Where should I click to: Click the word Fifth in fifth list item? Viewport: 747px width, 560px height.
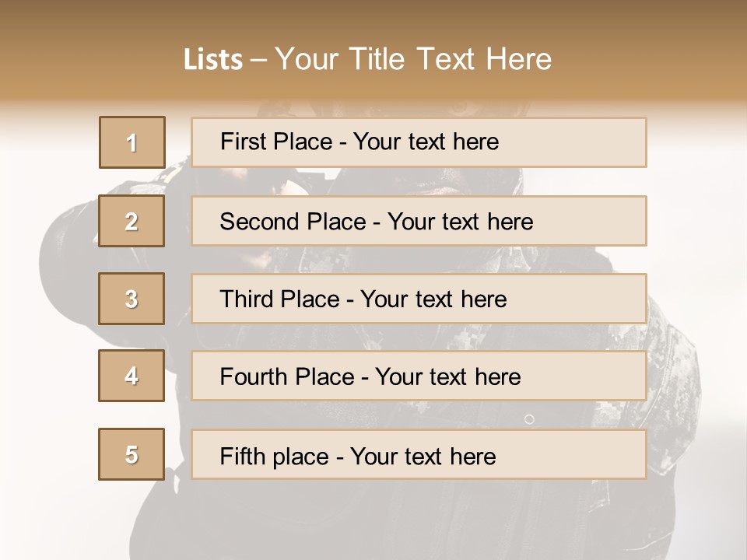click(x=242, y=456)
